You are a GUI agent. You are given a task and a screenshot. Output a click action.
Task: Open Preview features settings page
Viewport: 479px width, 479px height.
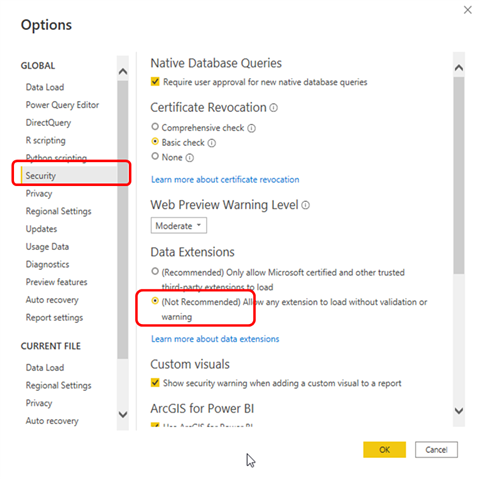[x=57, y=282]
